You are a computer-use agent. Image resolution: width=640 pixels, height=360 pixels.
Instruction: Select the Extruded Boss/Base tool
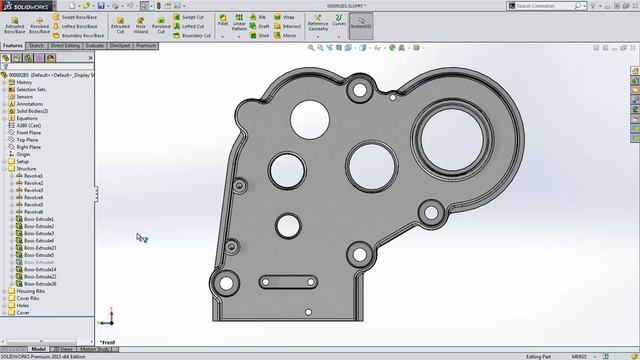[15, 25]
